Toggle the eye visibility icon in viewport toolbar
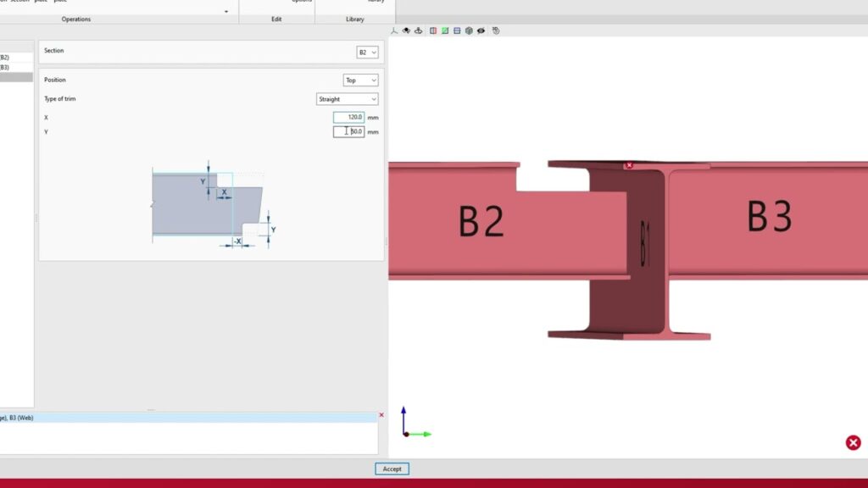This screenshot has width=868, height=488. [x=481, y=30]
